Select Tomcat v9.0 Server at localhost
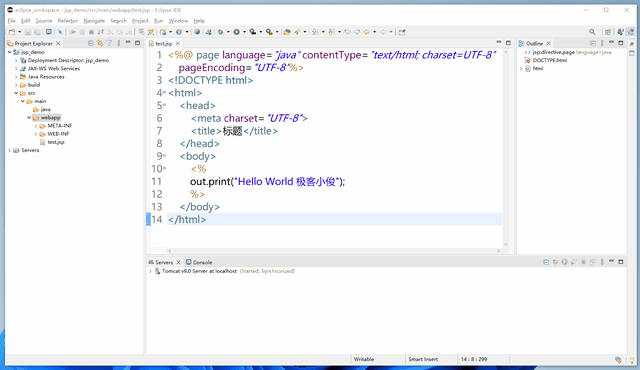The height and width of the screenshot is (370, 640). pos(199,271)
